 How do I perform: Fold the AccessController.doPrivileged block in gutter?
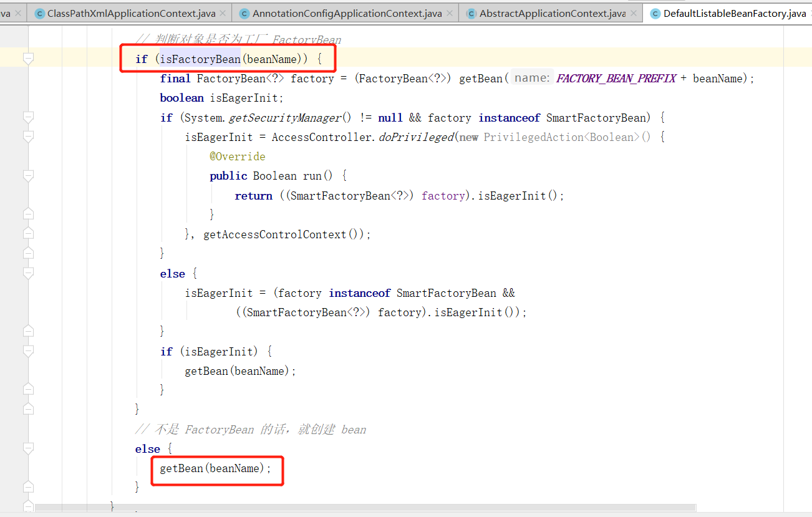tap(27, 137)
